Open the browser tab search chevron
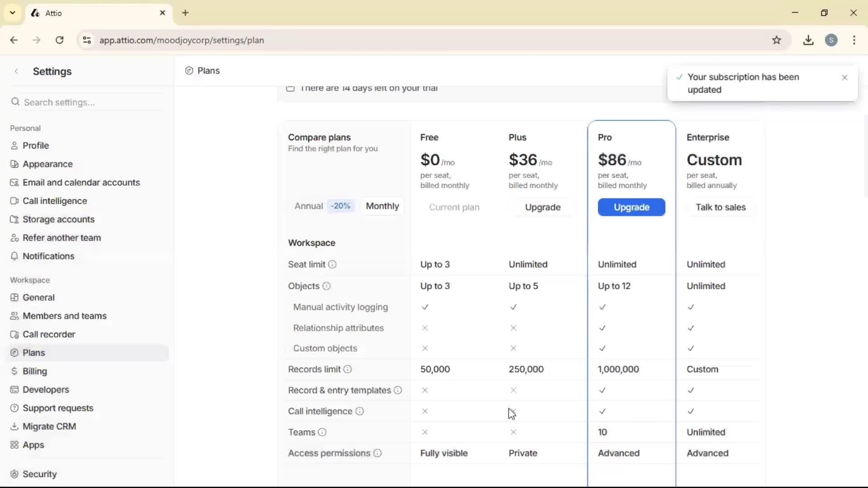This screenshot has height=488, width=868. pyautogui.click(x=12, y=13)
